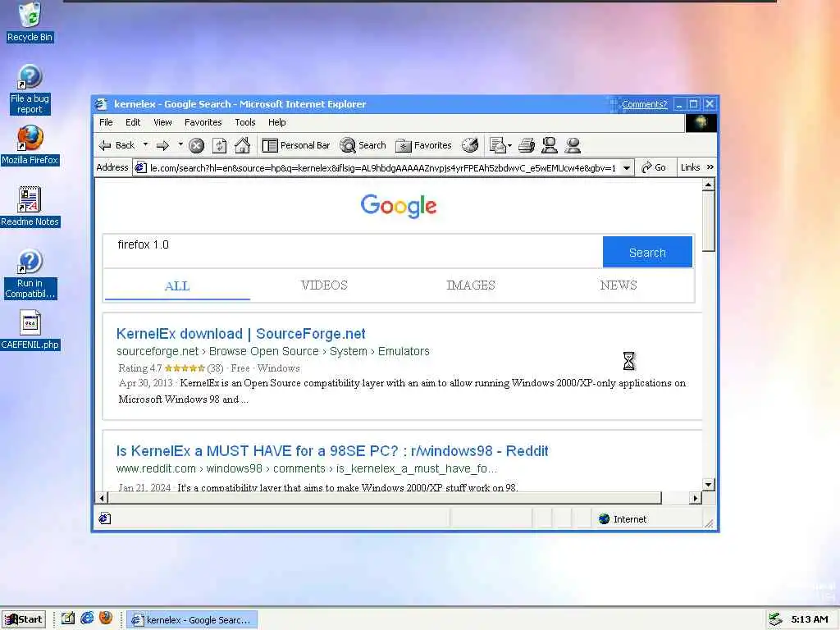
Task: Click the status bar page icon
Action: (x=105, y=518)
